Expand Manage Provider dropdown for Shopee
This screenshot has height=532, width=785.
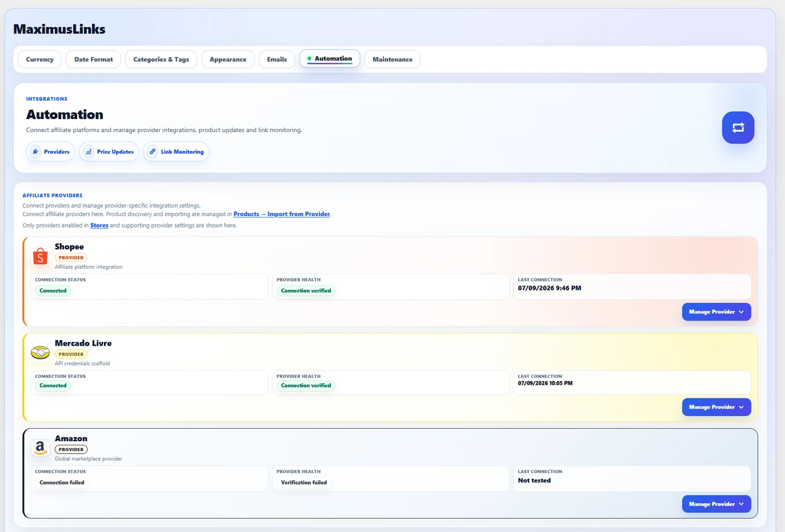[716, 312]
